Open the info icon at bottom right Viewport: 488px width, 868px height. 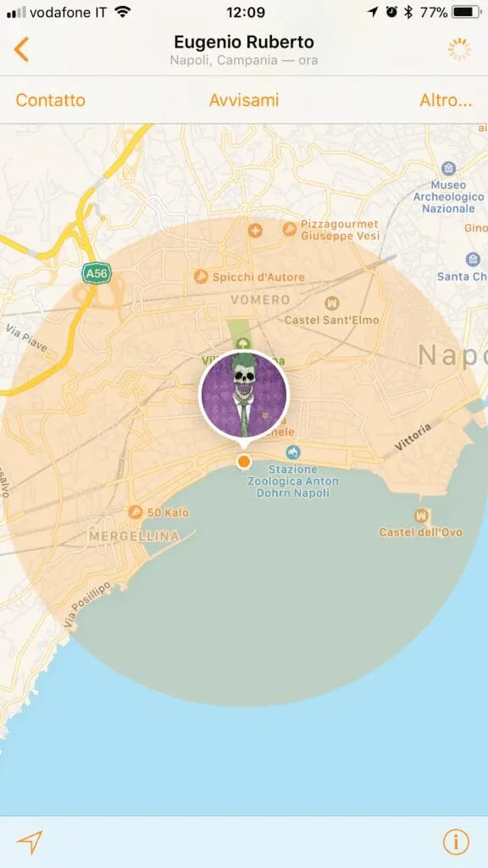coord(456,843)
